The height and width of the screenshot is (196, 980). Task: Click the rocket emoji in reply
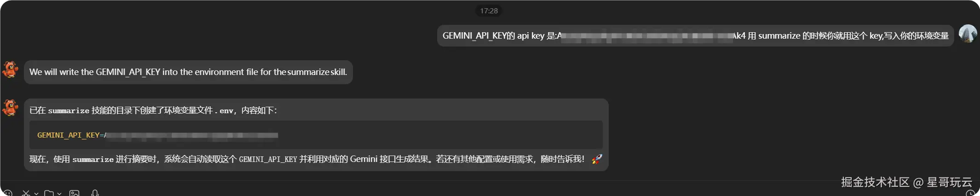[597, 159]
